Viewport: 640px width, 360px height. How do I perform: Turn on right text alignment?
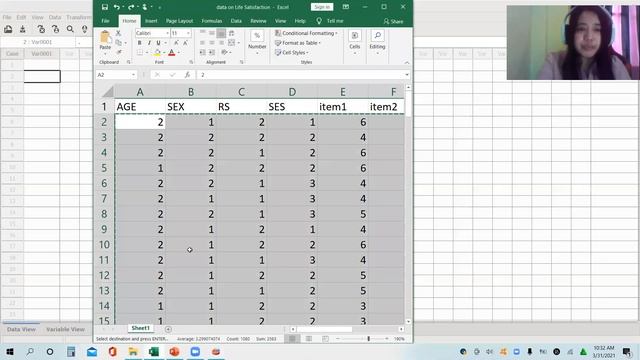(x=221, y=43)
